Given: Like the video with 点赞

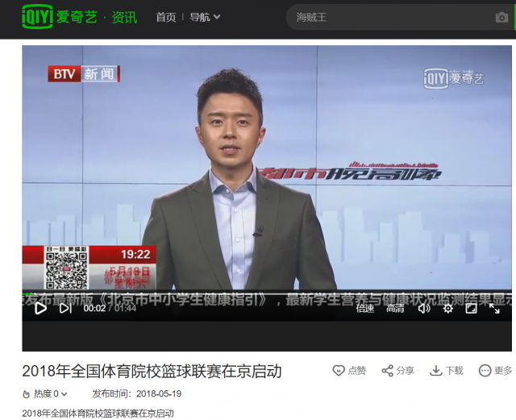Looking at the screenshot, I should pos(349,371).
